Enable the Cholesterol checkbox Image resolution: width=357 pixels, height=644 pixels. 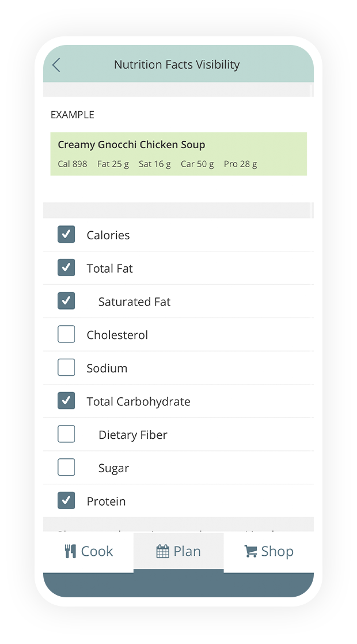tap(66, 334)
